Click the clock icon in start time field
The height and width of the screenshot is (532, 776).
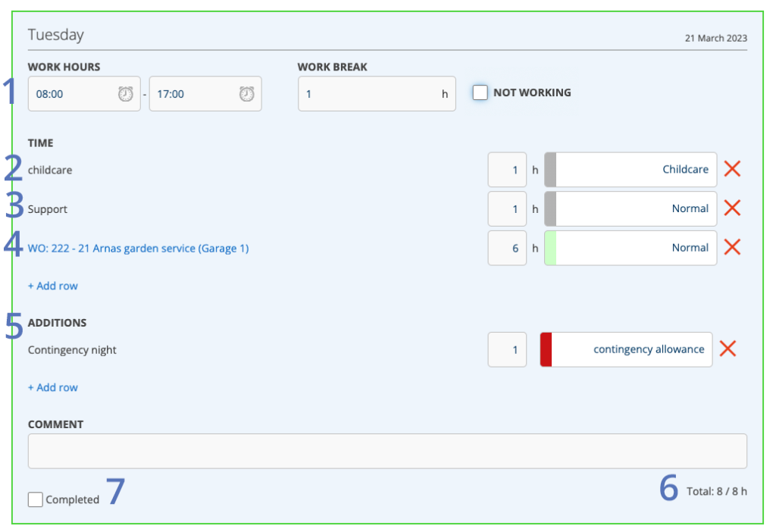(x=125, y=94)
